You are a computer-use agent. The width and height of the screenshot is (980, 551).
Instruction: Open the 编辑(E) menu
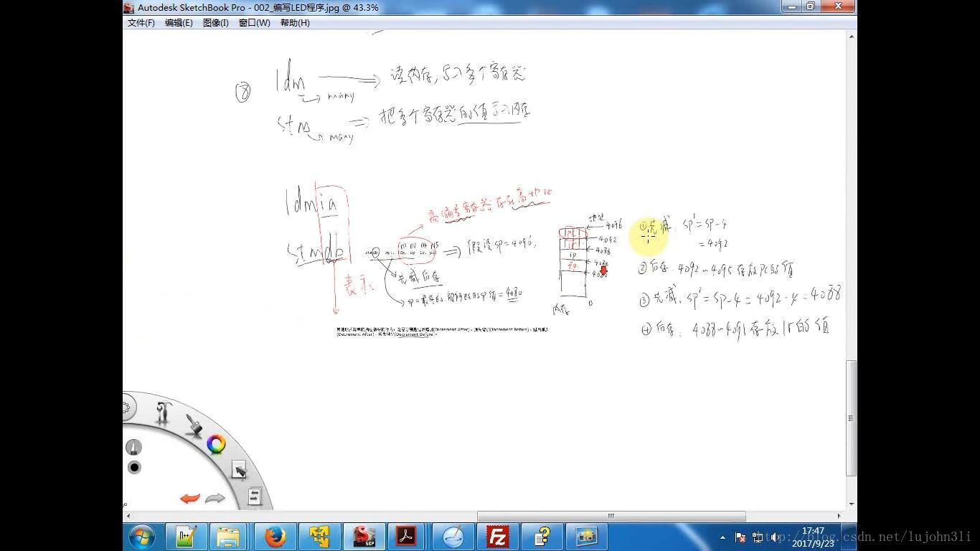(179, 23)
